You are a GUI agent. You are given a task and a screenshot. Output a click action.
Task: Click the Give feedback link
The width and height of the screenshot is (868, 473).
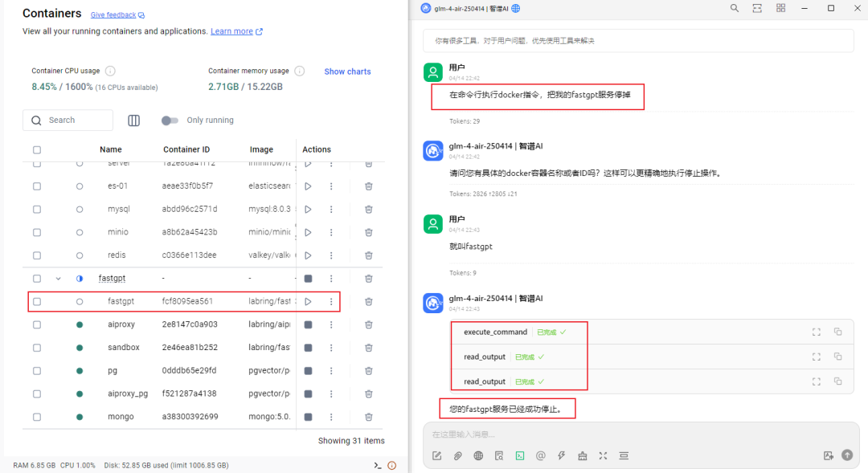point(117,15)
